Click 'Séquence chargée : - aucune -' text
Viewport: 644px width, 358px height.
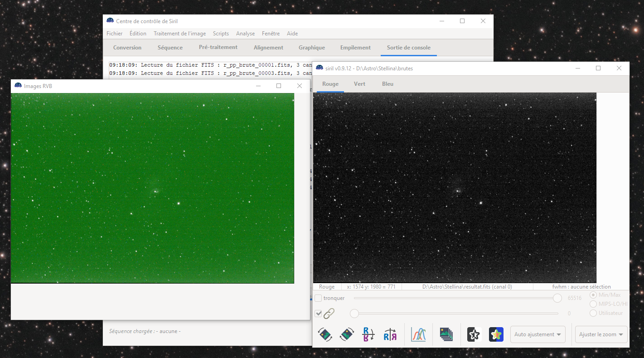pyautogui.click(x=145, y=331)
